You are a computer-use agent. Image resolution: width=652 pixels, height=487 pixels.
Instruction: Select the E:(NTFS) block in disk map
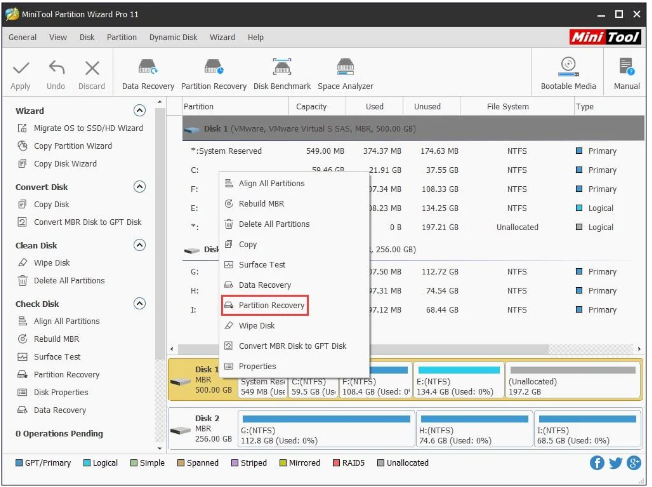[x=459, y=381]
